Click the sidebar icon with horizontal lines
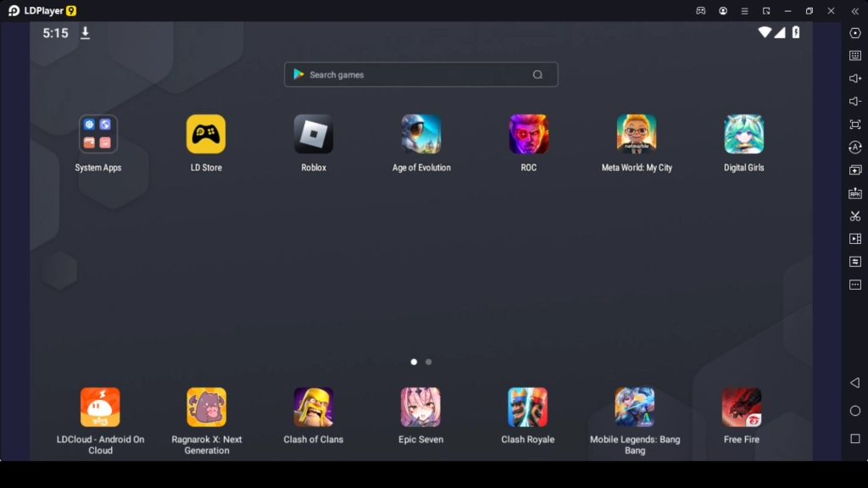The image size is (868, 488). (855, 262)
